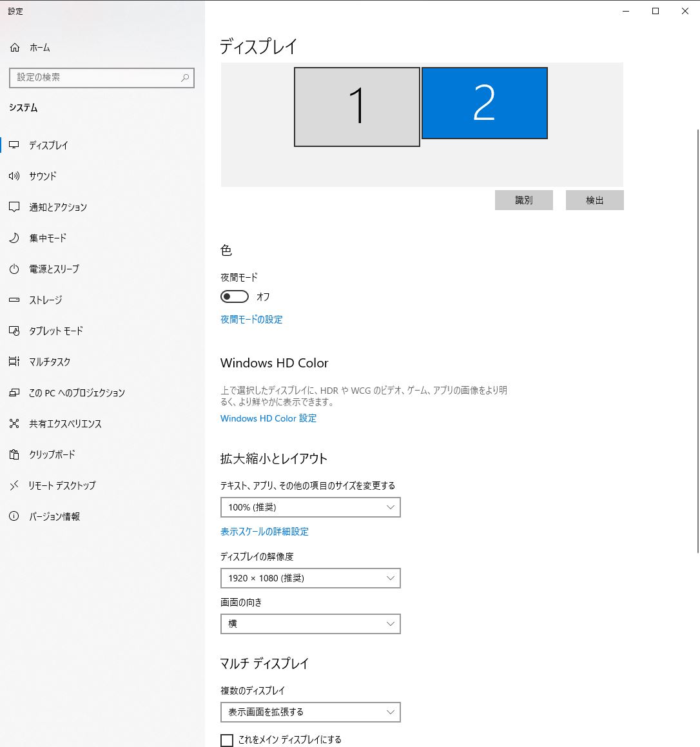This screenshot has width=700, height=747.
Task: Select サウンド in the sidebar
Action: [102, 176]
